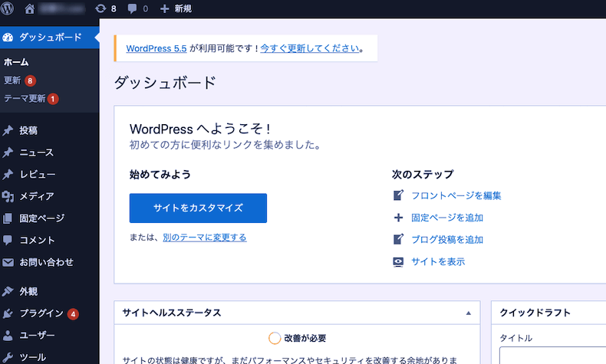Viewport: 606px width, 364px height.
Task: Click the edit icon beside ブログ投稿を追加
Action: point(398,239)
